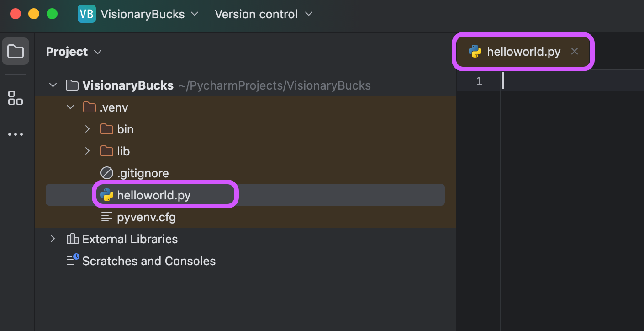The width and height of the screenshot is (644, 331).
Task: Click the External Libraries icon
Action: tap(72, 239)
